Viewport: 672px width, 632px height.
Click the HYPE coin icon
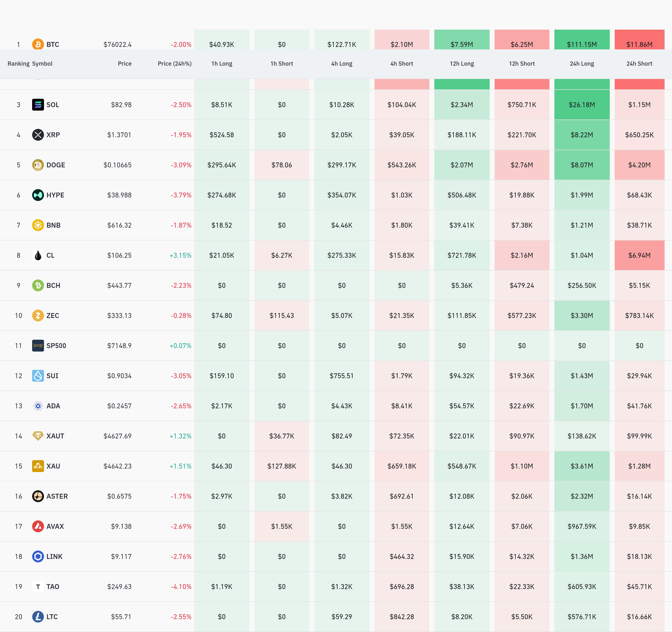pos(38,195)
